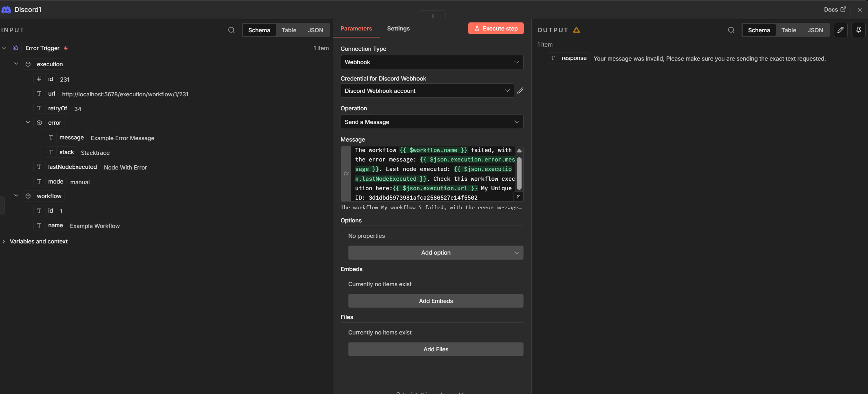The height and width of the screenshot is (394, 868).
Task: Click the edit output pencil icon
Action: click(x=840, y=30)
